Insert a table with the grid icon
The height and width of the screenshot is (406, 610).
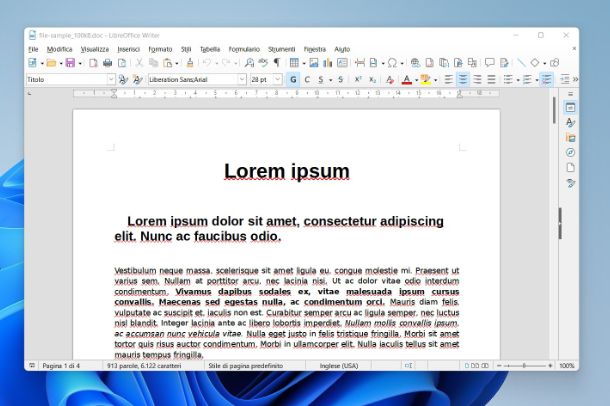tap(294, 63)
